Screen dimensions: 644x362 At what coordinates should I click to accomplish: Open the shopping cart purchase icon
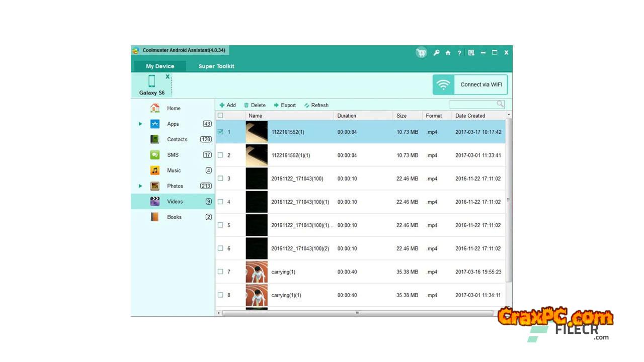point(421,53)
